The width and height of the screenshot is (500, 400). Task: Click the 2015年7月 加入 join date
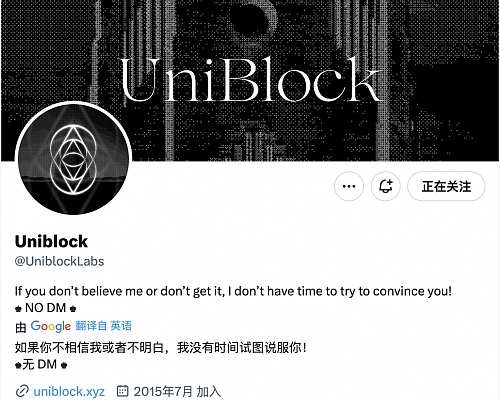tap(177, 391)
